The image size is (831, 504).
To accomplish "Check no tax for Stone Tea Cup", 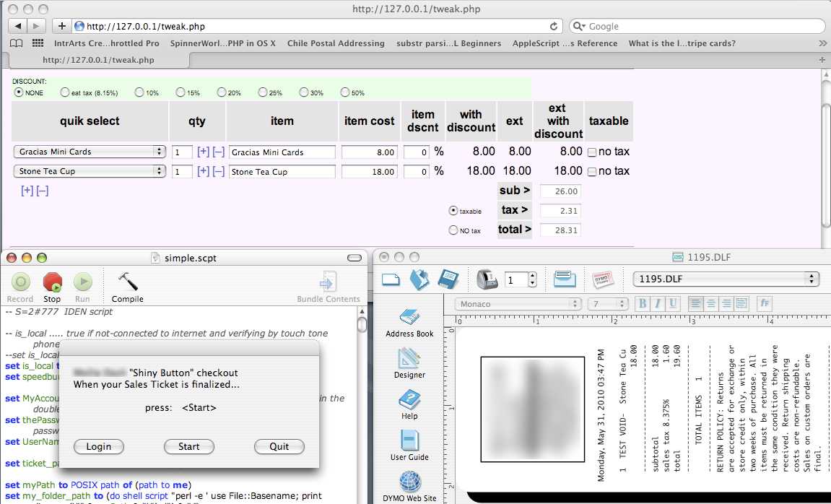I will point(592,172).
